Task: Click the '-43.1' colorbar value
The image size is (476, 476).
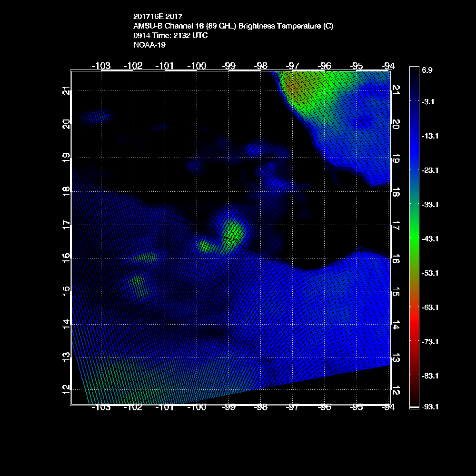Action: point(430,239)
